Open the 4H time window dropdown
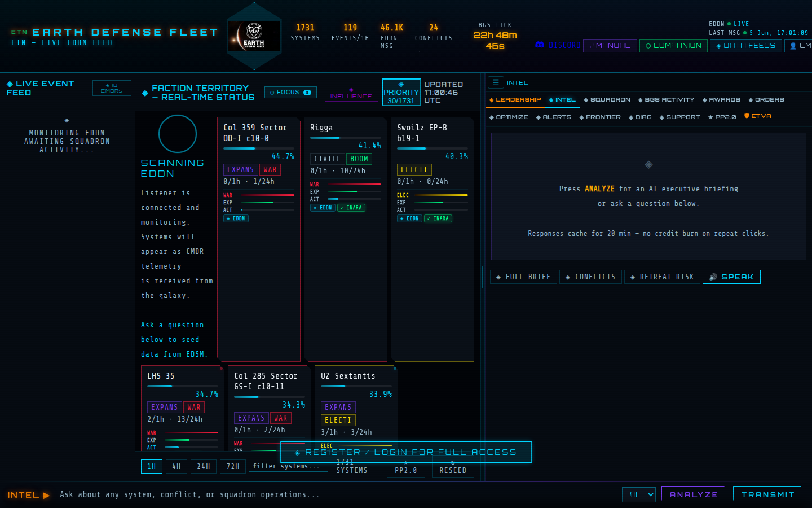This screenshot has height=508, width=812. point(639,494)
